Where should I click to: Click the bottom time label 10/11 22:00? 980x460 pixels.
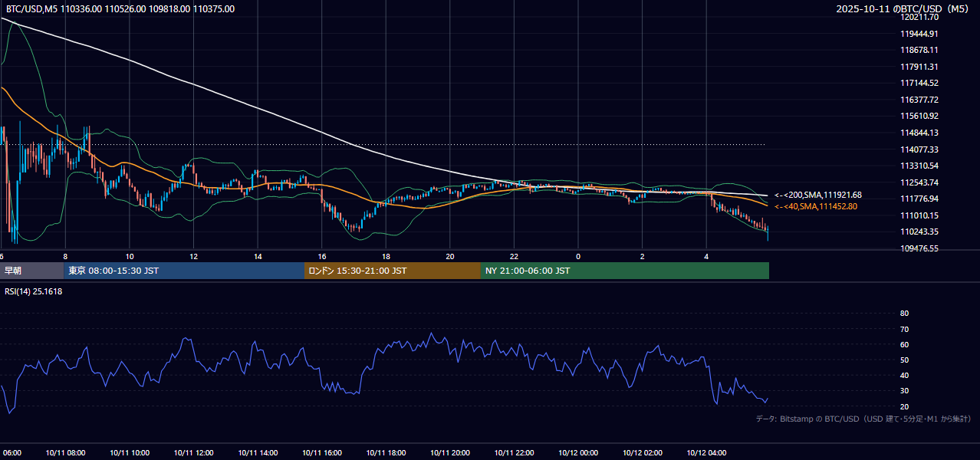pos(514,453)
